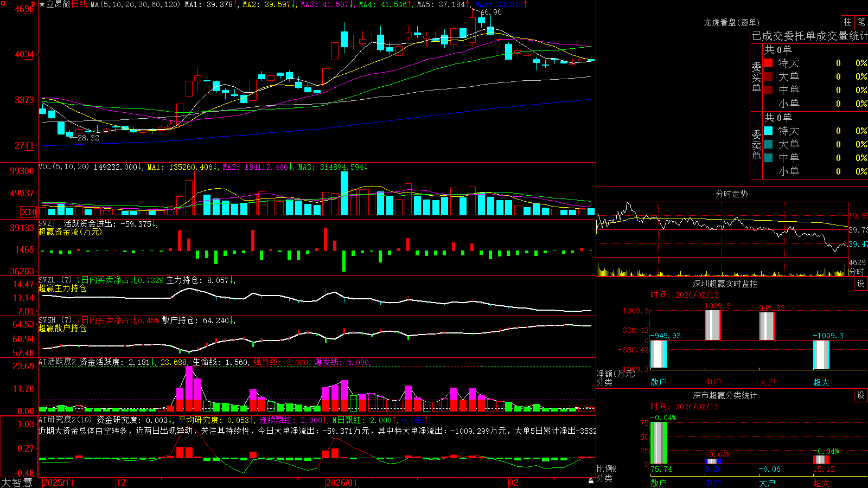Toggle the 笔 tick-view button
The height and width of the screenshot is (488, 868).
point(861,22)
